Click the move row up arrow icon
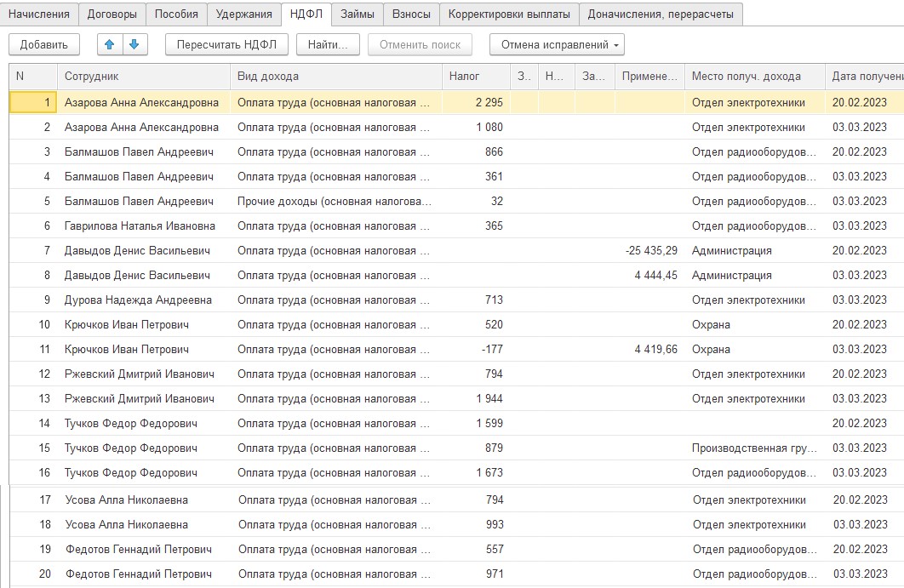Viewport: 904px width, 588px height. (x=110, y=44)
